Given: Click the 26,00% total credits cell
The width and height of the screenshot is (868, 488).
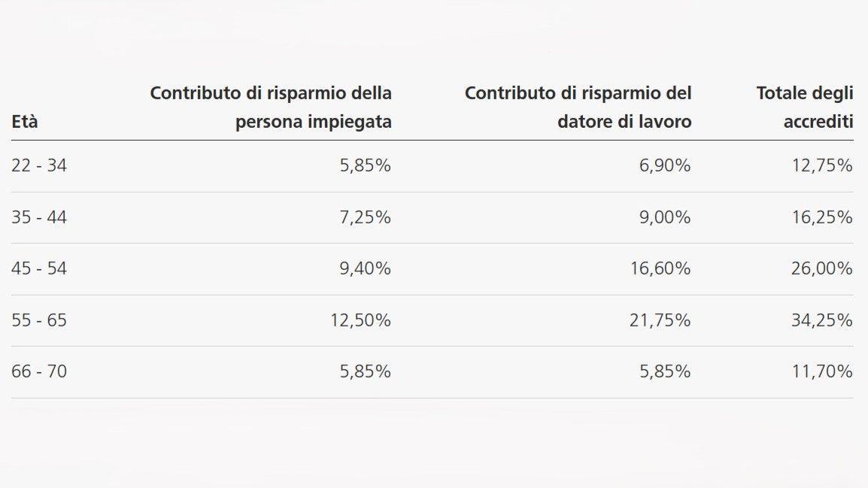Looking at the screenshot, I should (x=822, y=268).
